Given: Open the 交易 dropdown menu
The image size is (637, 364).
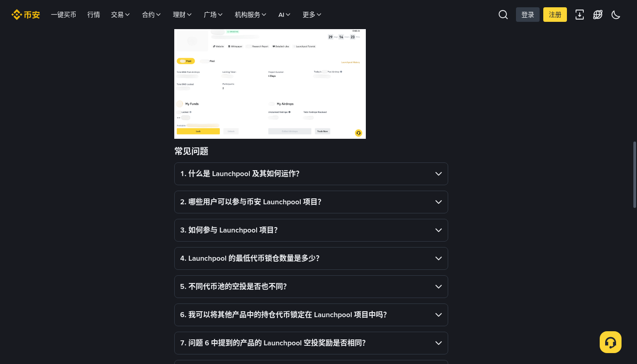Looking at the screenshot, I should coord(121,15).
